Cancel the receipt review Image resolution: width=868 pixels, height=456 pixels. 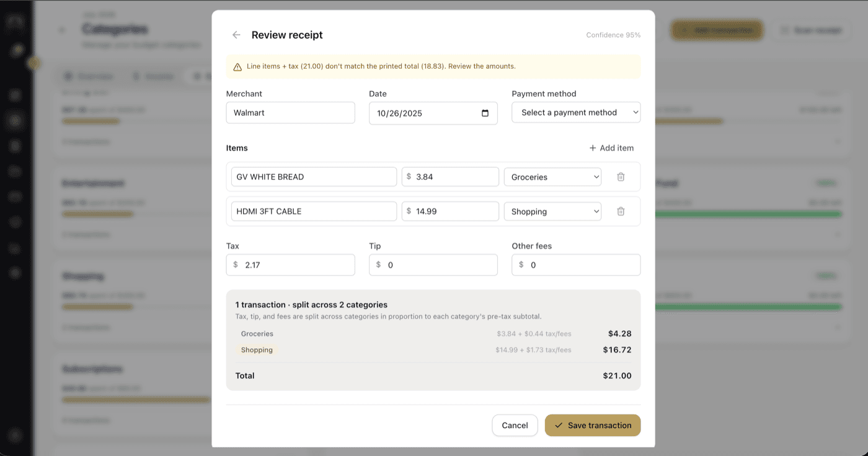coord(515,425)
